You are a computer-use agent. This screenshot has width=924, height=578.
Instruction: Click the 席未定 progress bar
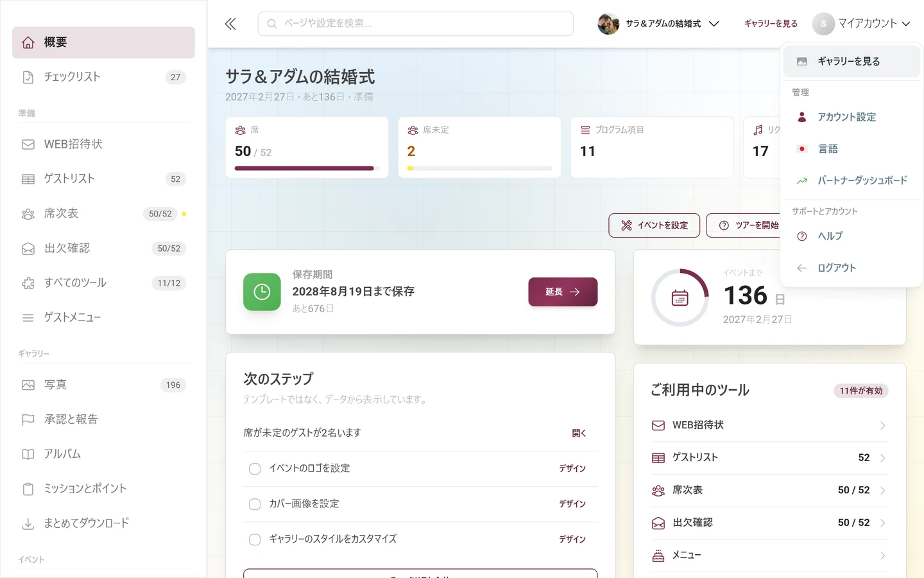(x=479, y=168)
